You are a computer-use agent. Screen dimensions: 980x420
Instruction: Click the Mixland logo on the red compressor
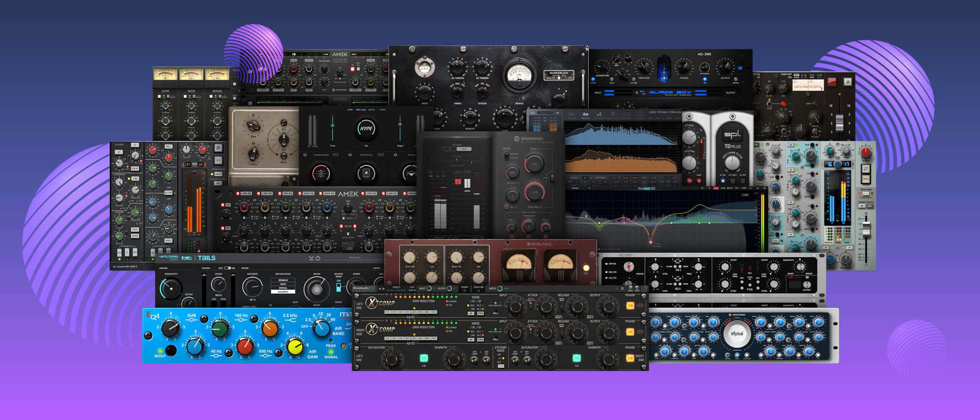click(539, 244)
